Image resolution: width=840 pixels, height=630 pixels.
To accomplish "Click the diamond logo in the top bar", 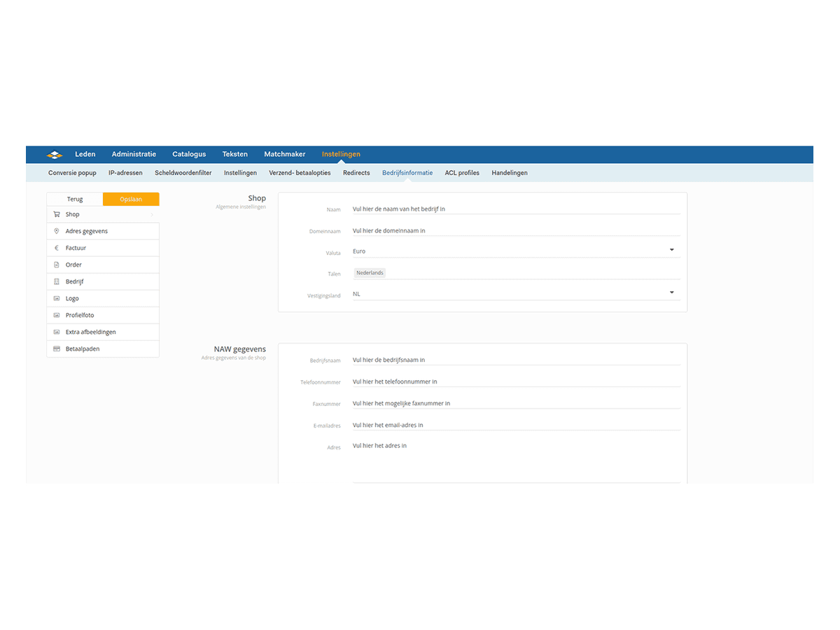I will point(55,155).
